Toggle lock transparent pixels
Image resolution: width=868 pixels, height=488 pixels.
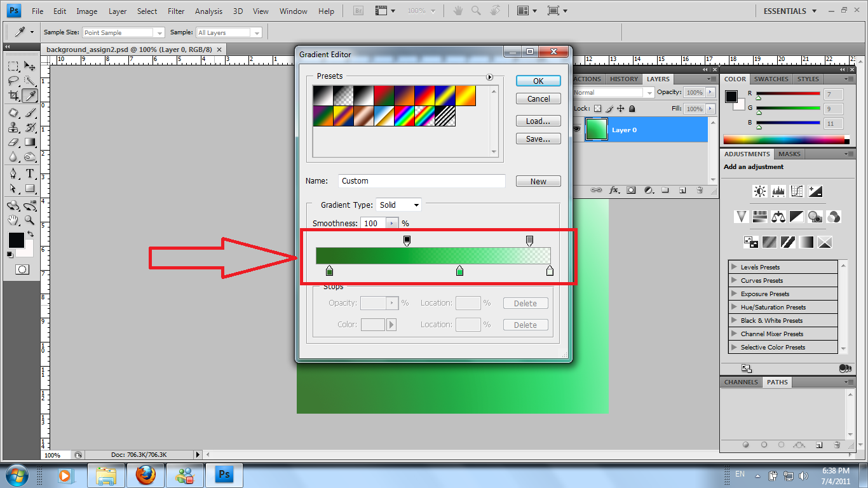597,109
